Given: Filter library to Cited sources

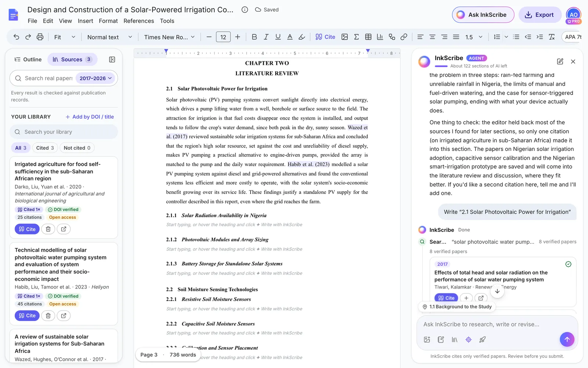Looking at the screenshot, I should pos(45,148).
